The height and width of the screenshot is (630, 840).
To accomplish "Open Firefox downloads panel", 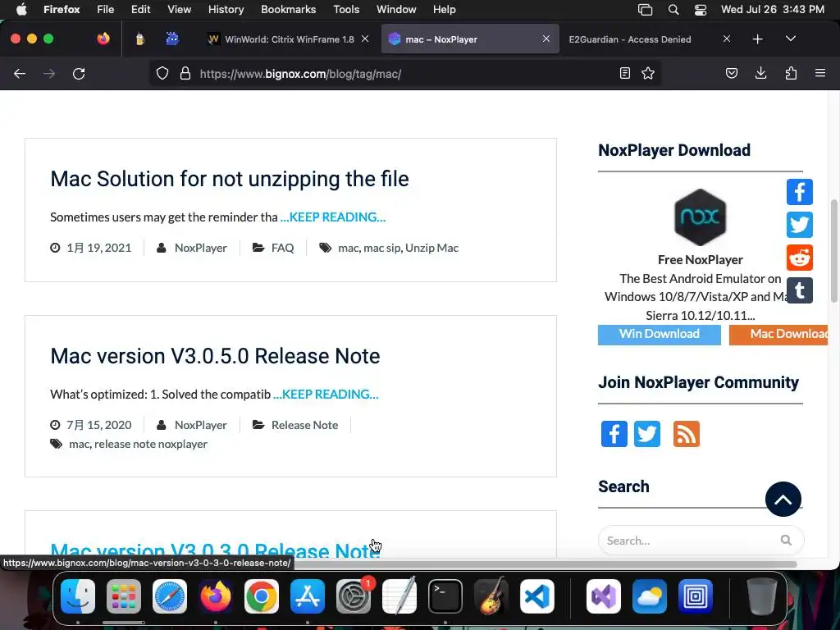I will pos(760,73).
